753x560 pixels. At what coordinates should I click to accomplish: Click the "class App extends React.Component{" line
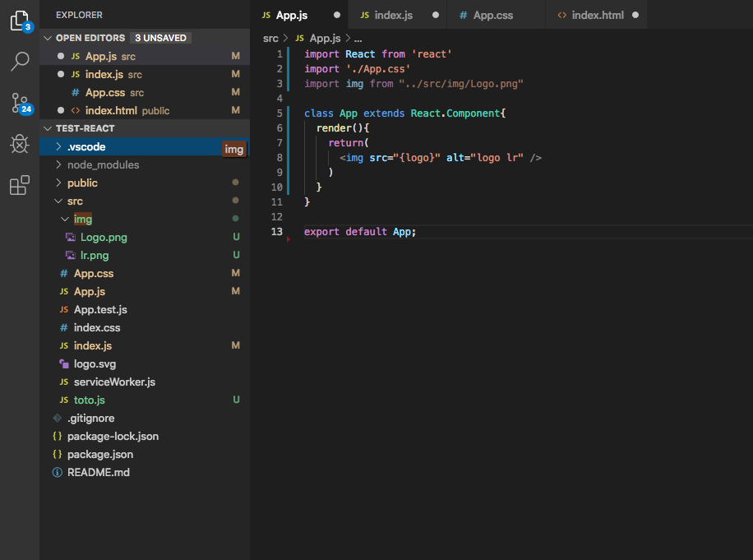click(404, 113)
